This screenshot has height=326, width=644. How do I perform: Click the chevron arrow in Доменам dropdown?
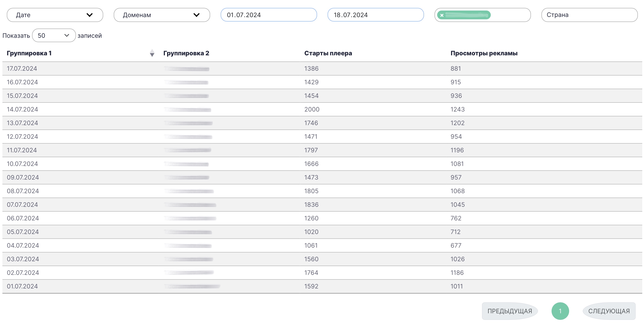197,15
